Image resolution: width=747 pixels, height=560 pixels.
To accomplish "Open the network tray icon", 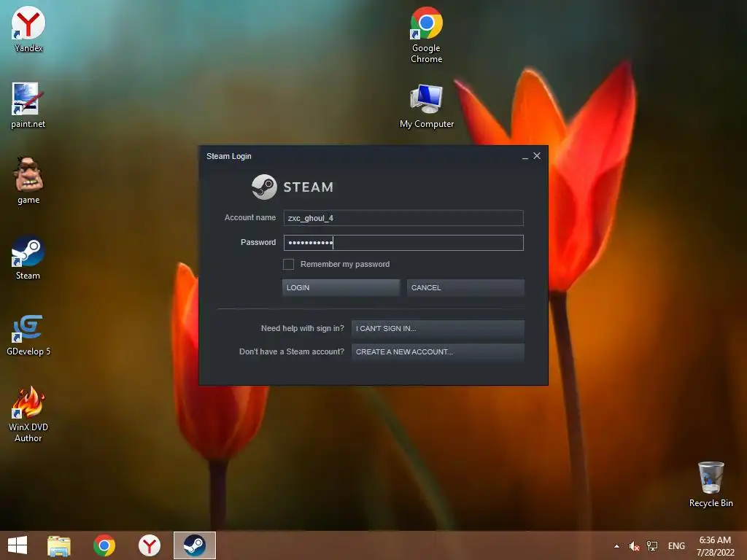I will click(652, 546).
